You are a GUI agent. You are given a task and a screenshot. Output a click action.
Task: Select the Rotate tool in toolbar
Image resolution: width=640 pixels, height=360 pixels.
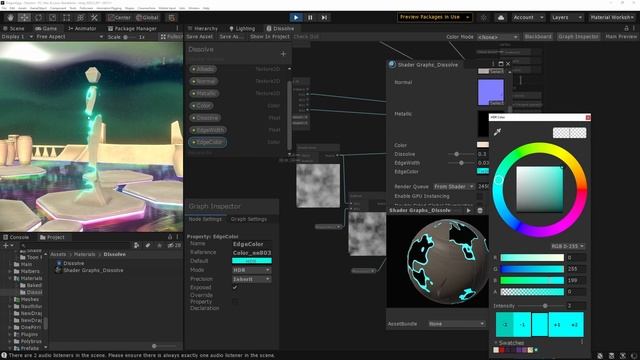(x=38, y=18)
